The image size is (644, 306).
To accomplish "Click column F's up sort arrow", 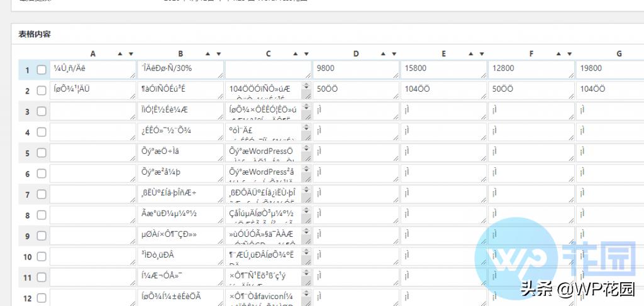I will point(560,54).
